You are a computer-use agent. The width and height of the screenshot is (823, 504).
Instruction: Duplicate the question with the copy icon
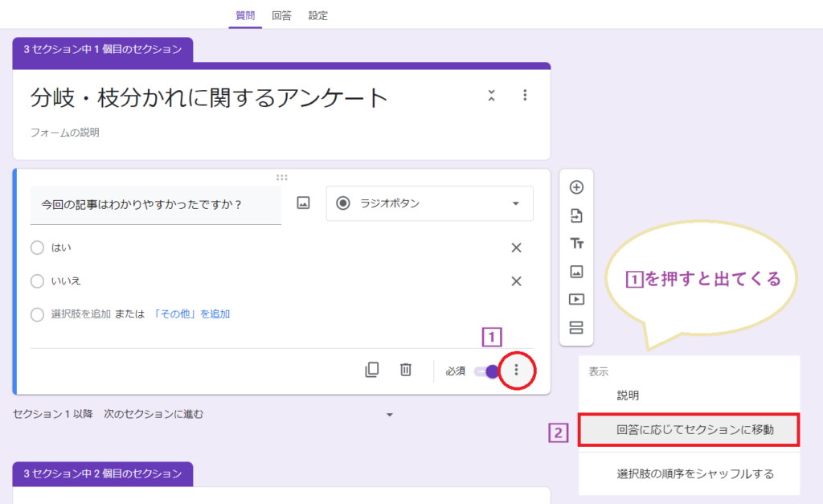(x=372, y=370)
